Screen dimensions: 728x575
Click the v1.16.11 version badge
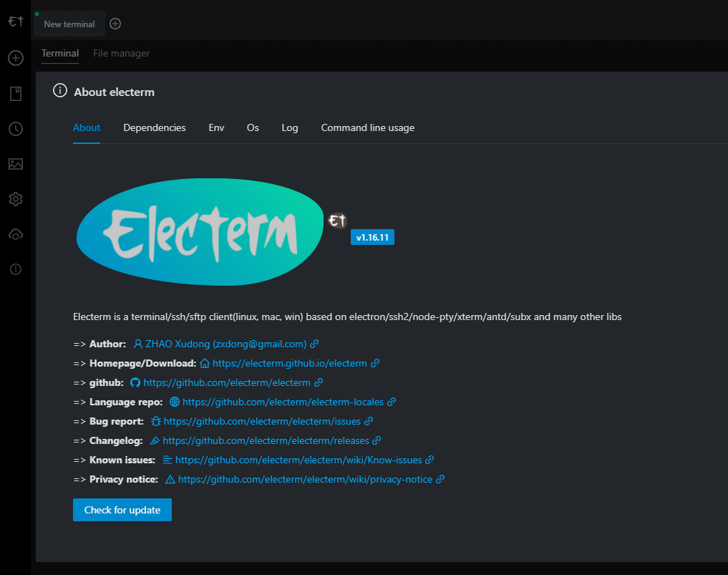coord(372,237)
